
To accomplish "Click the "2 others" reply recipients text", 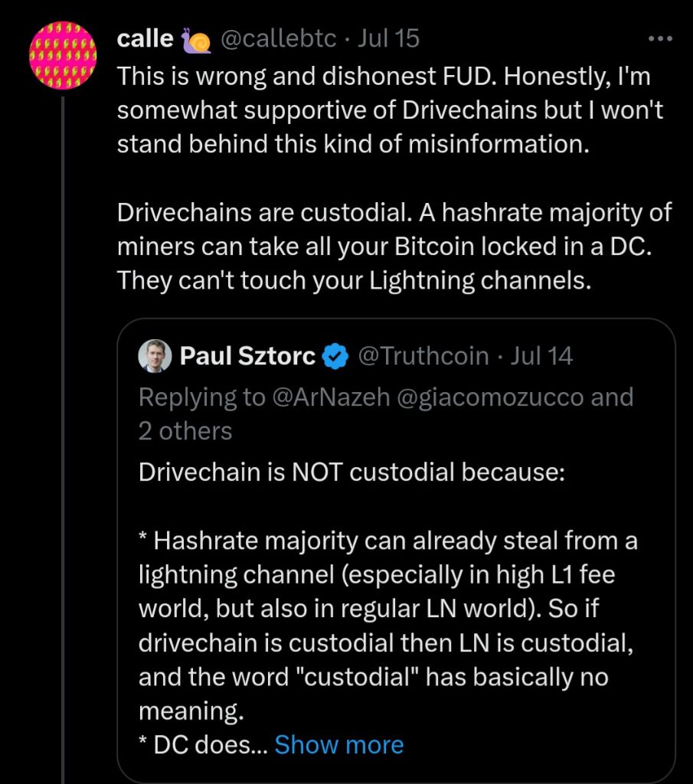I will (x=185, y=431).
